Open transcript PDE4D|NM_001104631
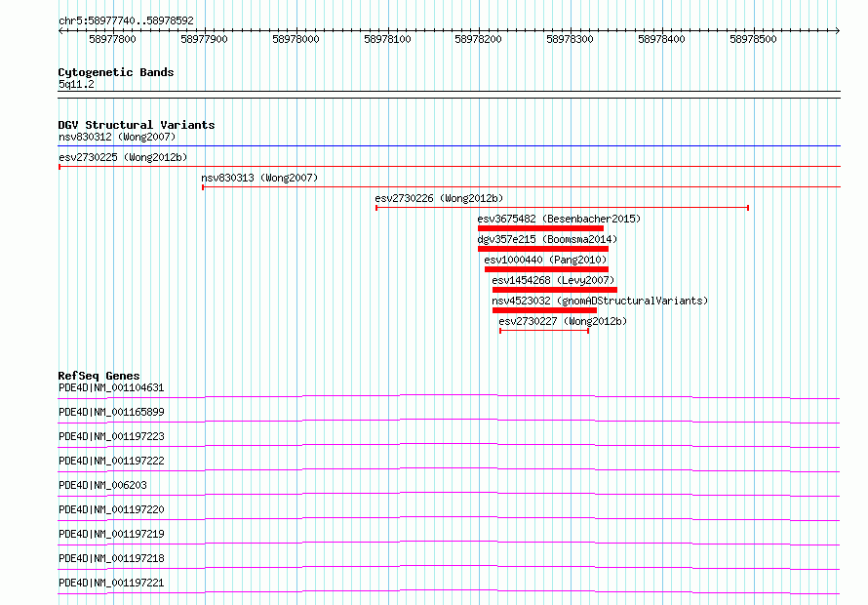Image resolution: width=868 pixels, height=605 pixels. pyautogui.click(x=111, y=387)
